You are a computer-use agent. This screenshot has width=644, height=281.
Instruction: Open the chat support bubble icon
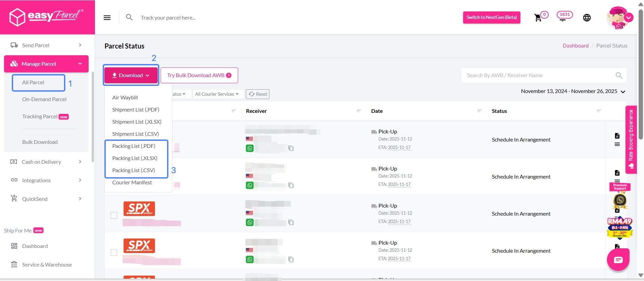618,260
